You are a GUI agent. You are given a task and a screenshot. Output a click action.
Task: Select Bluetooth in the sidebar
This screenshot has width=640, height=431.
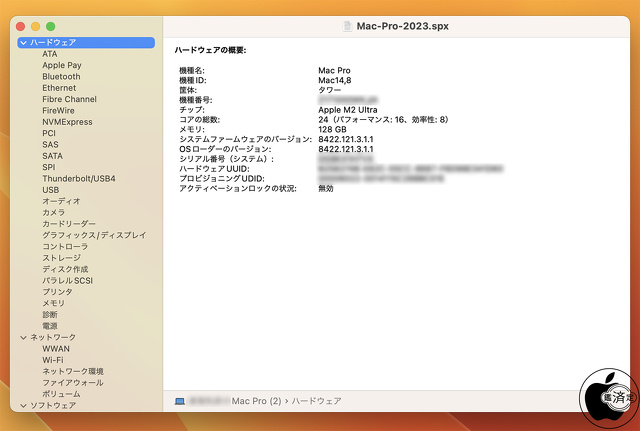point(61,77)
